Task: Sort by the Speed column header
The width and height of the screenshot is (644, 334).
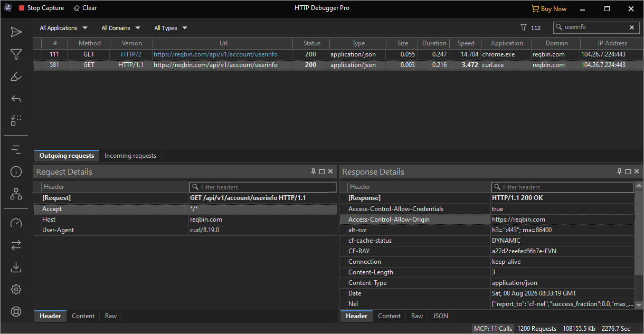Action: point(466,43)
